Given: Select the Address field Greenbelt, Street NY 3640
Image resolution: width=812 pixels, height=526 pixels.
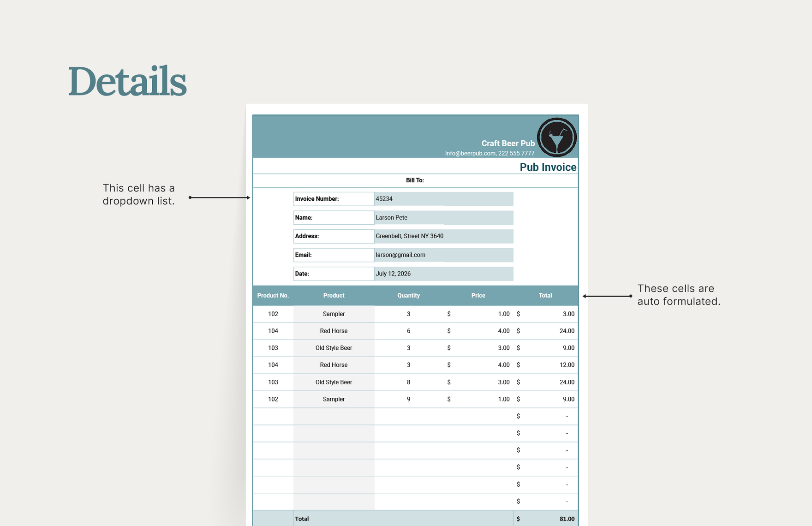Looking at the screenshot, I should 444,236.
